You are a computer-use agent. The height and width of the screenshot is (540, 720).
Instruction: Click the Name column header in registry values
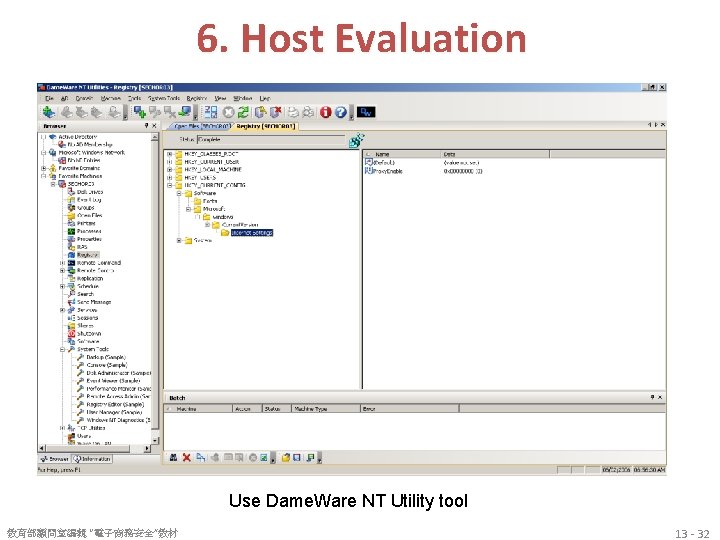coord(402,154)
